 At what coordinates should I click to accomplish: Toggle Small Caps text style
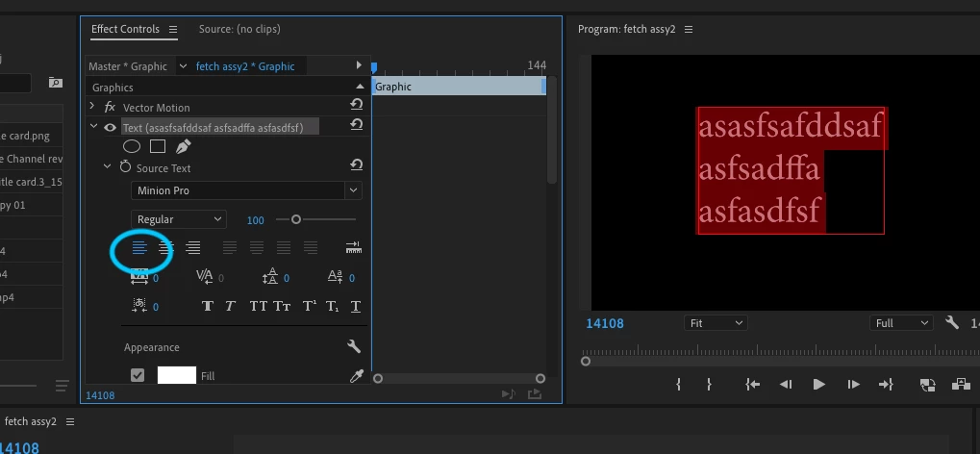282,306
